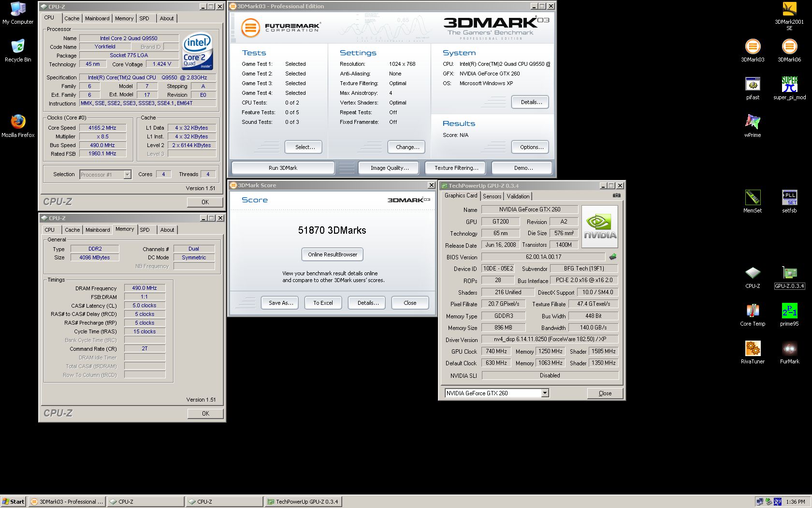Switch to TechPowerUp GPU-Z taskbar button
812x508 pixels.
click(x=303, y=502)
